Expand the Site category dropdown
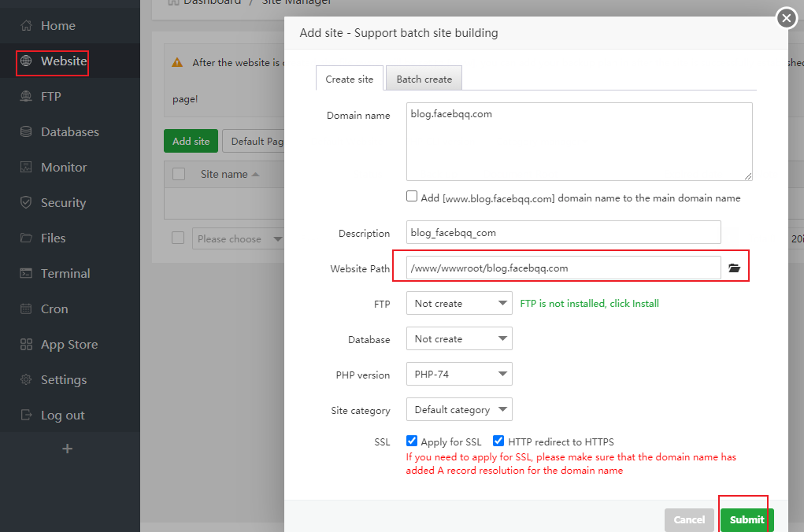 459,410
